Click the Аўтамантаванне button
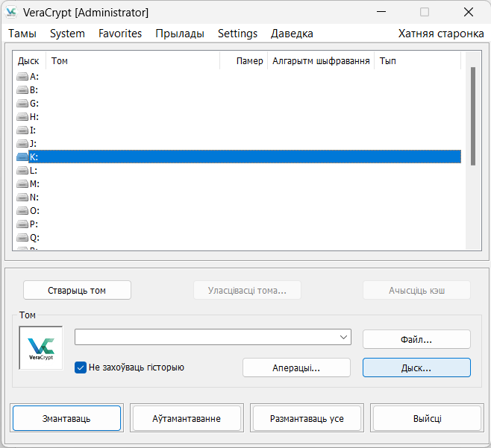Image resolution: width=491 pixels, height=448 pixels. [x=187, y=418]
